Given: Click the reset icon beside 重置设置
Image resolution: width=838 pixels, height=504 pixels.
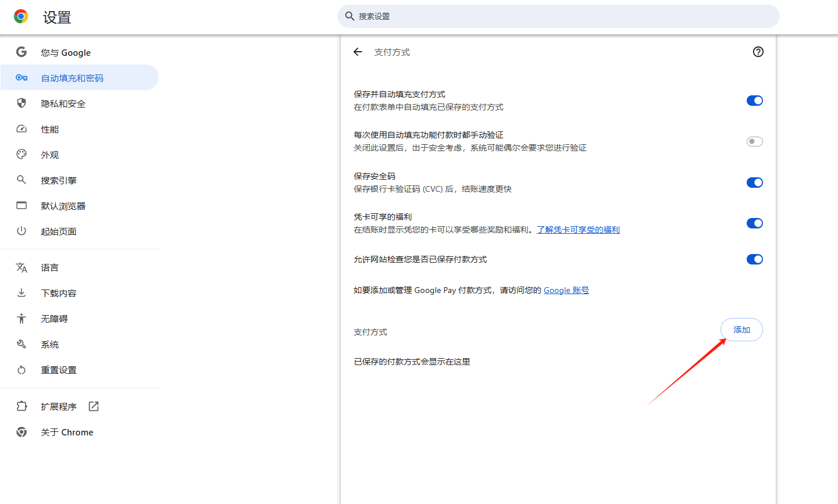Looking at the screenshot, I should (22, 370).
